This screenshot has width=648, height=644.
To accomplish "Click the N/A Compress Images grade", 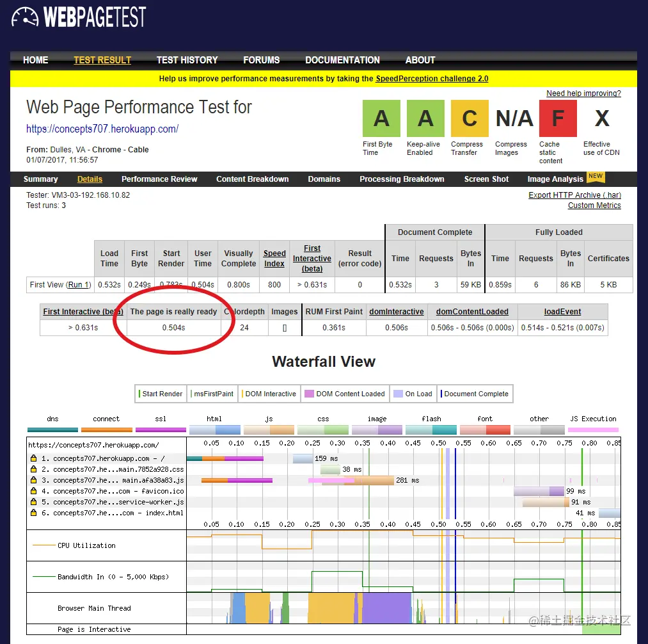I will coord(514,118).
